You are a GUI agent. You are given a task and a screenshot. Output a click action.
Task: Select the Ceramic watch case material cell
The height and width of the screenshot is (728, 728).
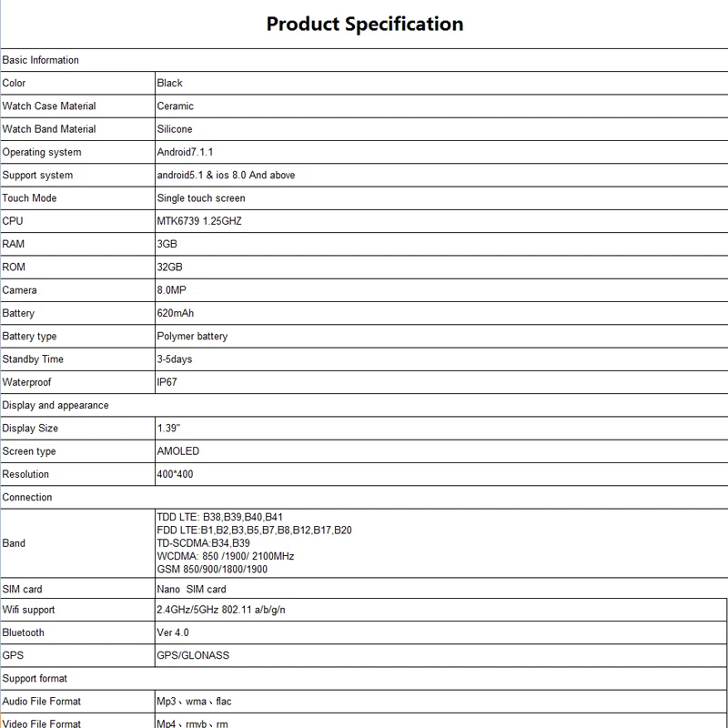click(441, 106)
